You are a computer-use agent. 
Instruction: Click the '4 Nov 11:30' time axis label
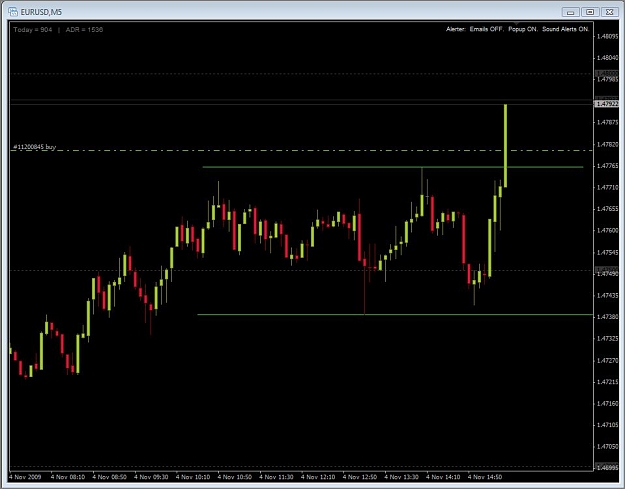point(276,477)
